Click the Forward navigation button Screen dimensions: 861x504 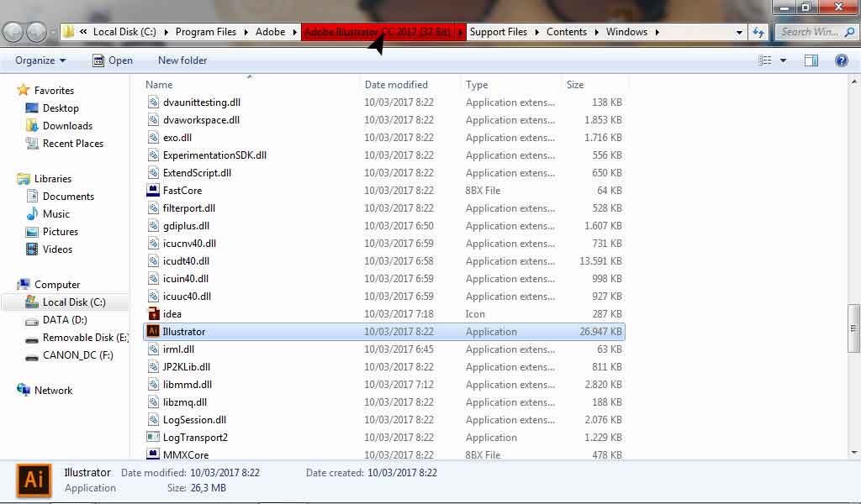(x=37, y=33)
